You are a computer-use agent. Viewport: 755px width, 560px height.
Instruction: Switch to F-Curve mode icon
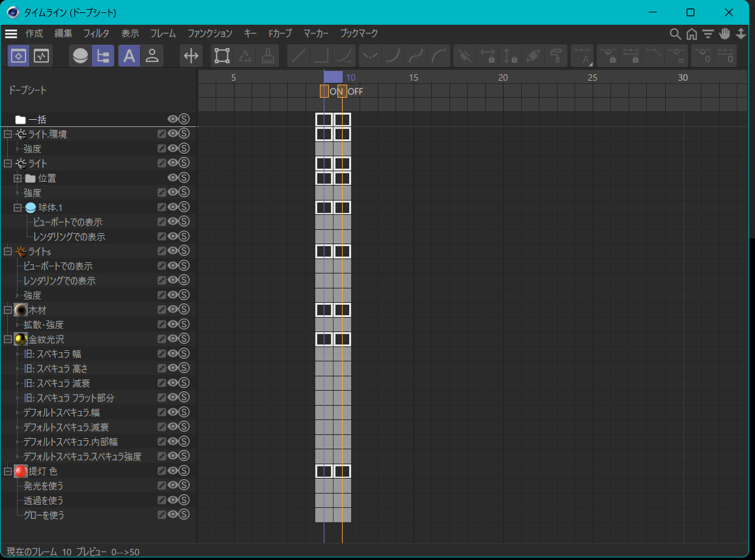click(42, 56)
